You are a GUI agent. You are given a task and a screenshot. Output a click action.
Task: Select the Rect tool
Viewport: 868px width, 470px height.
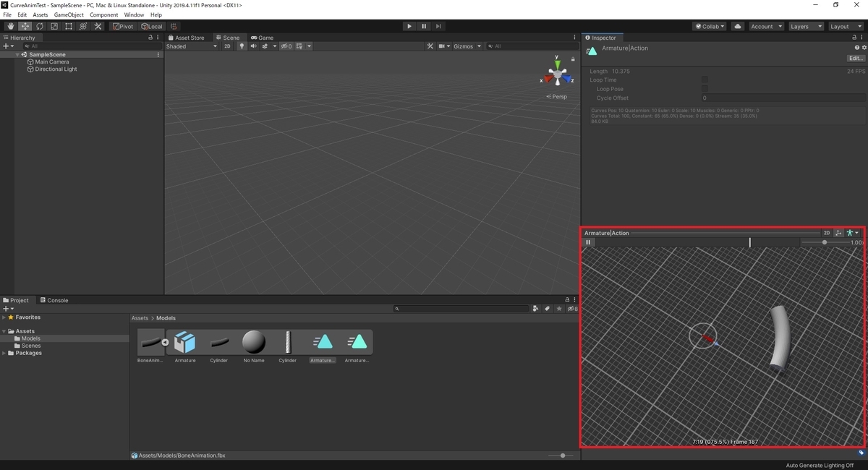68,26
